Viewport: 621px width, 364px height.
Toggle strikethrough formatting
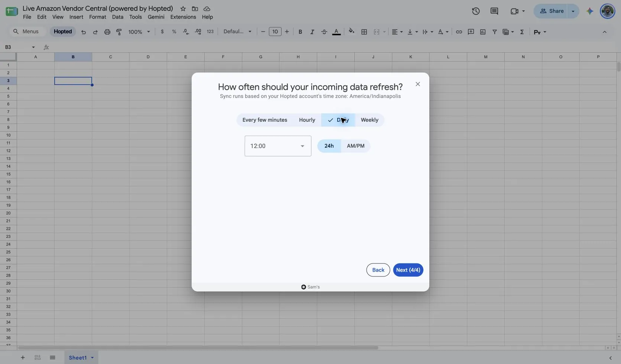click(324, 32)
